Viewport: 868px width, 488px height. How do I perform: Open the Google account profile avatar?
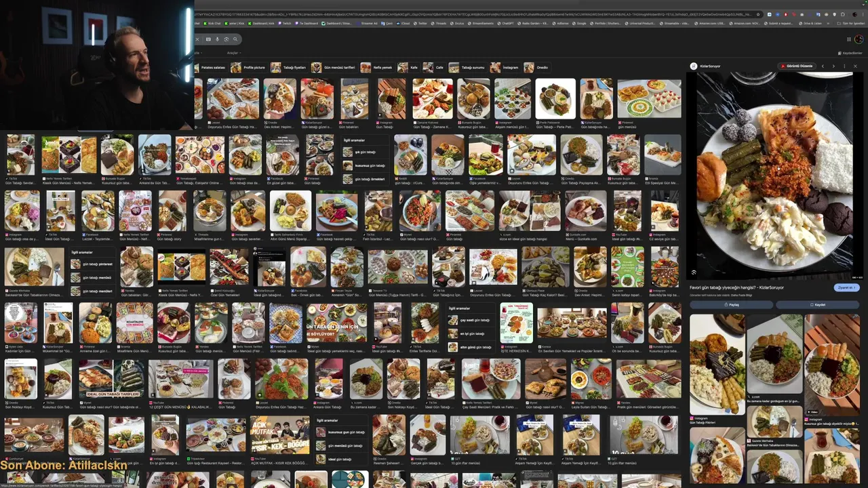(x=859, y=39)
